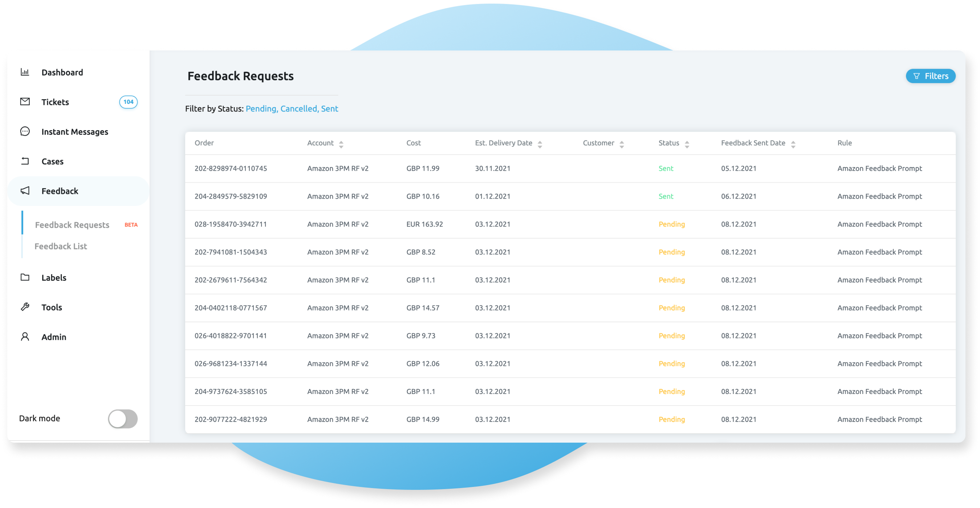This screenshot has width=980, height=508.
Task: Click the cost GBP 12.06
Action: pos(423,363)
